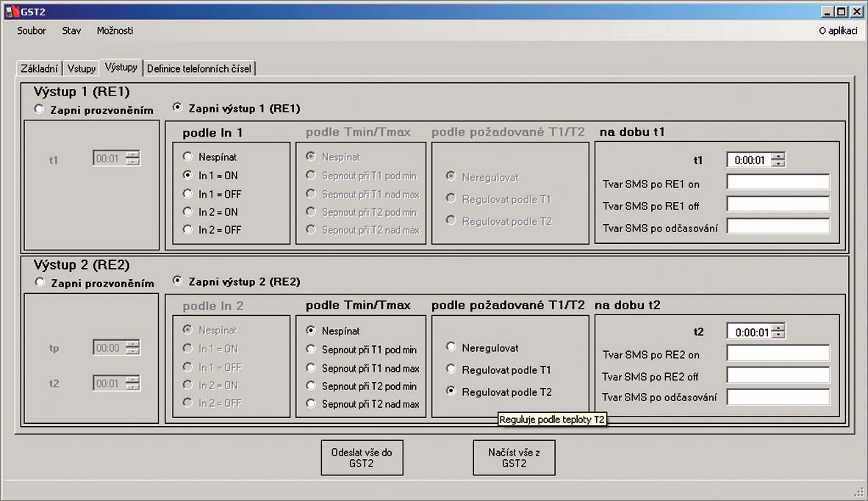The width and height of the screenshot is (868, 501).
Task: Click 'podle Tmin/Tmax' label in Výstup 2
Action: pyautogui.click(x=358, y=305)
